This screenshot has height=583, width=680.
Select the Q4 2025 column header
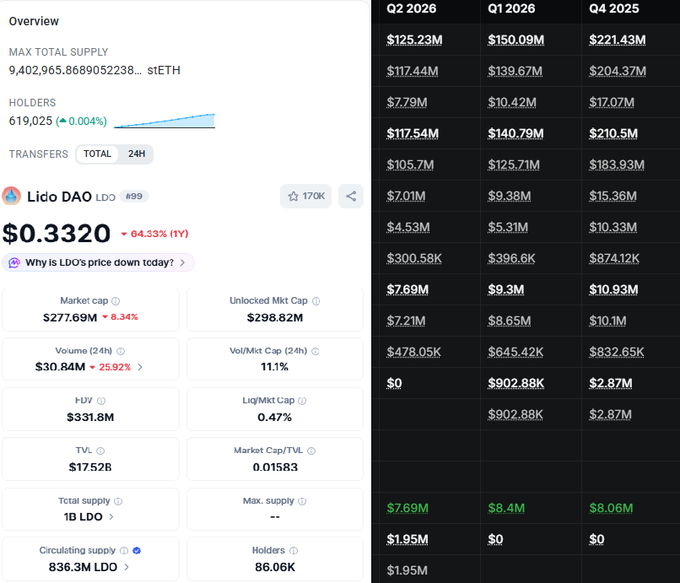point(614,8)
